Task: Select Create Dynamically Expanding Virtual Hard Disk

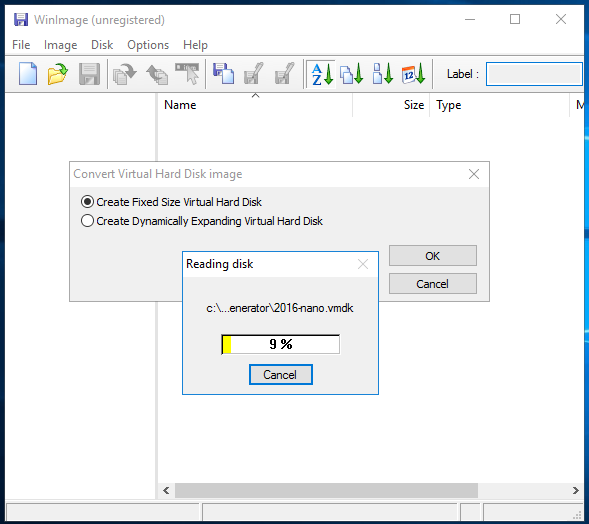Action: tap(202, 221)
